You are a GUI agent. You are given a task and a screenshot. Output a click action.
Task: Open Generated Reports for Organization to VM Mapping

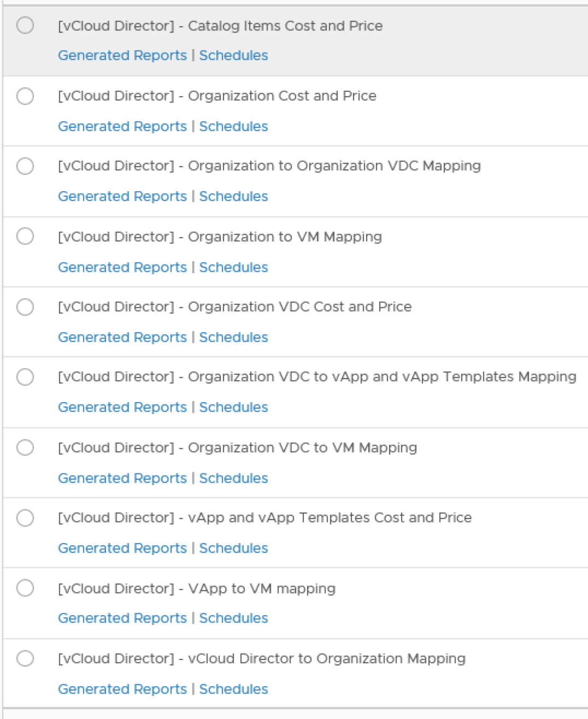point(122,267)
